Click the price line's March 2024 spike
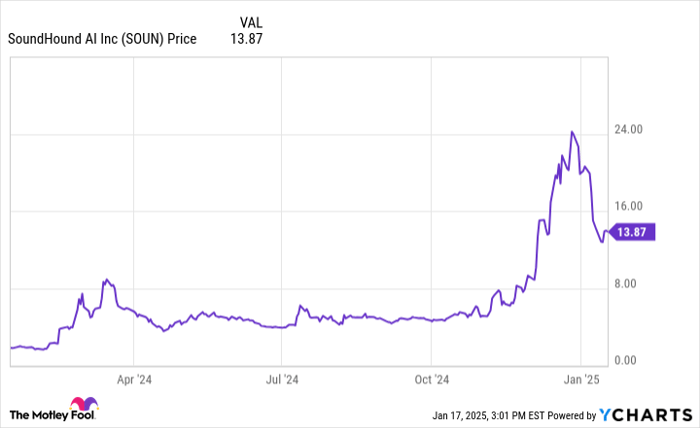 pyautogui.click(x=105, y=281)
